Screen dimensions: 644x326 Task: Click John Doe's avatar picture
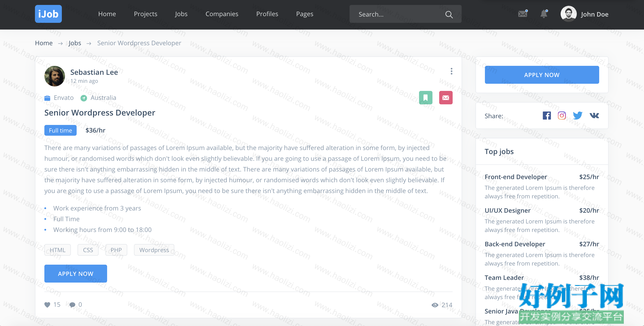568,14
